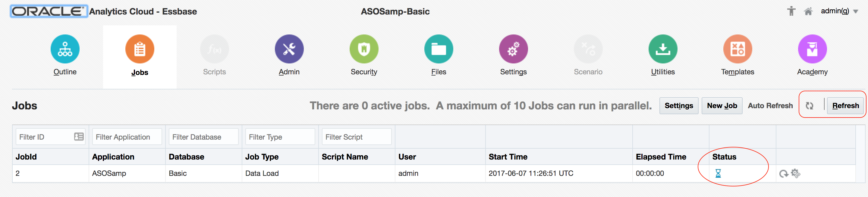Click the Oracle logo

click(x=49, y=11)
